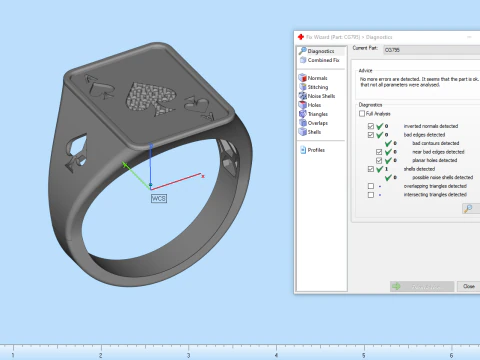This screenshot has height=360, width=480.
Task: Click the Normals cube icon
Action: (302, 78)
